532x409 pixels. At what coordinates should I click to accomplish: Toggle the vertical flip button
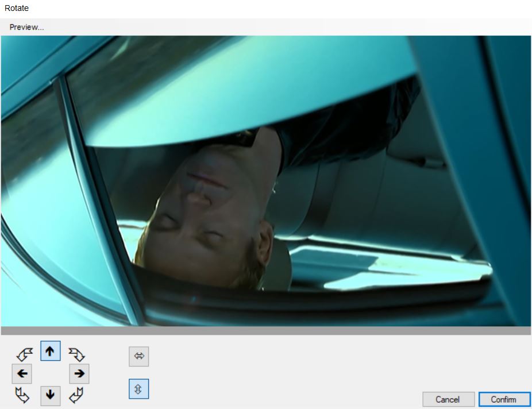coord(139,389)
